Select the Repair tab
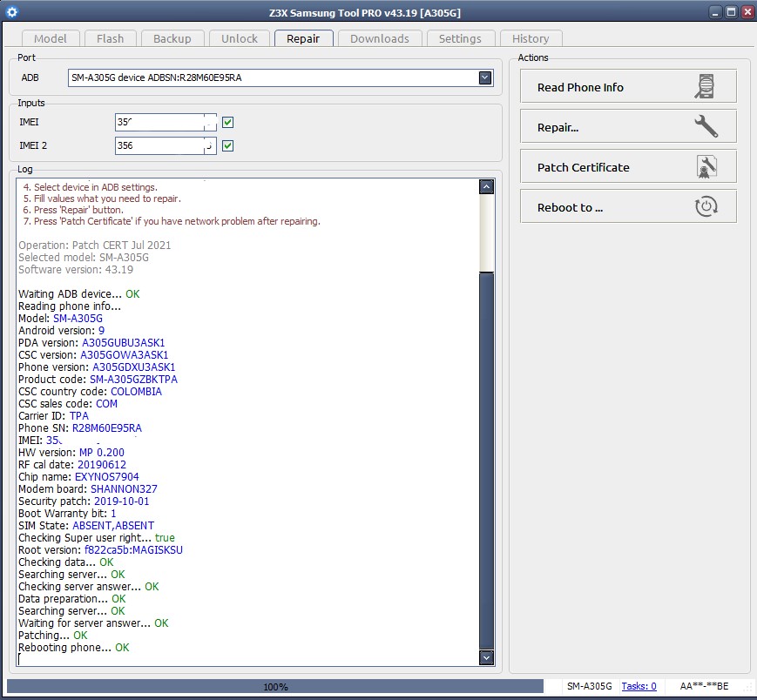The image size is (757, 700). point(303,38)
